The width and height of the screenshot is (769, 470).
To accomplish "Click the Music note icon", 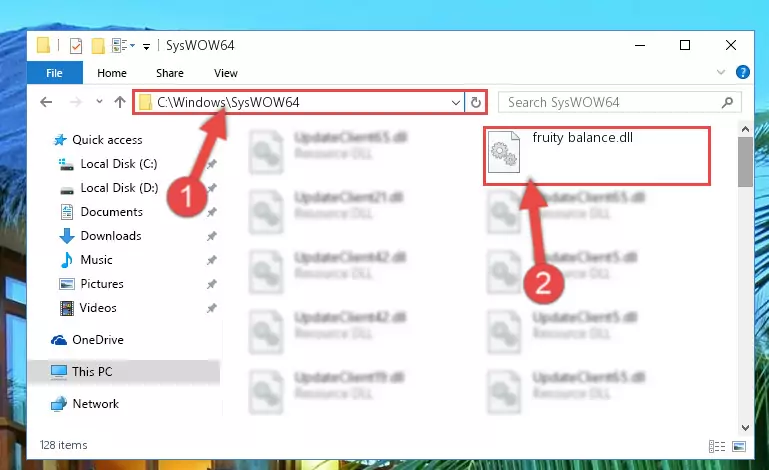I will tap(67, 260).
